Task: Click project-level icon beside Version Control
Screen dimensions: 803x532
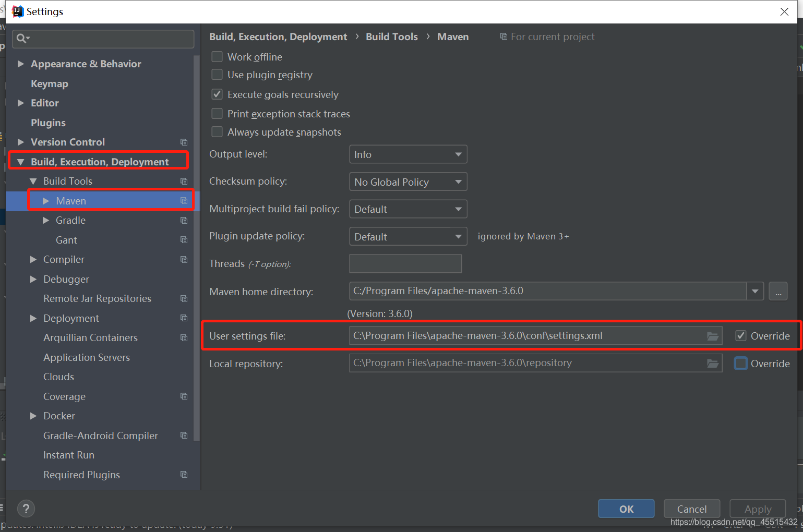Action: [184, 142]
